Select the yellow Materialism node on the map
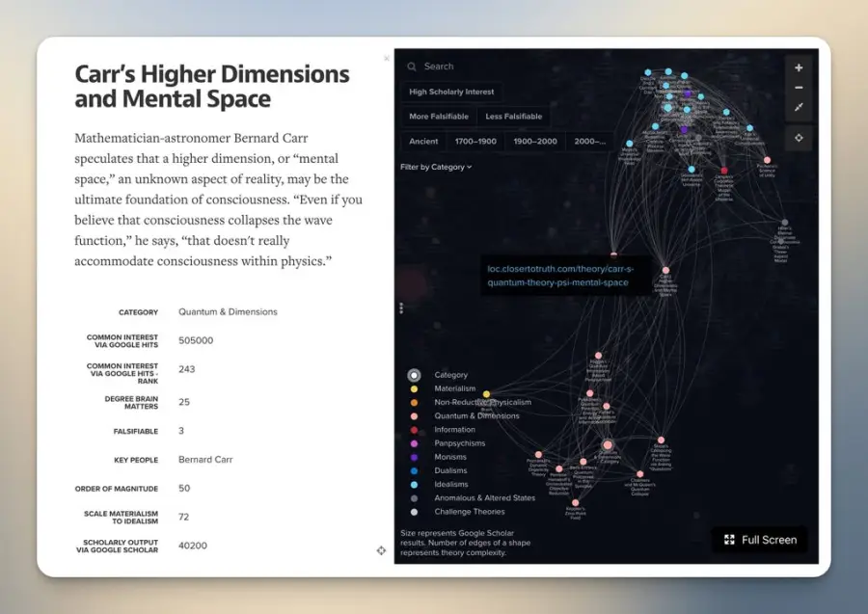Screen dimensions: 868x614 [x=486, y=394]
